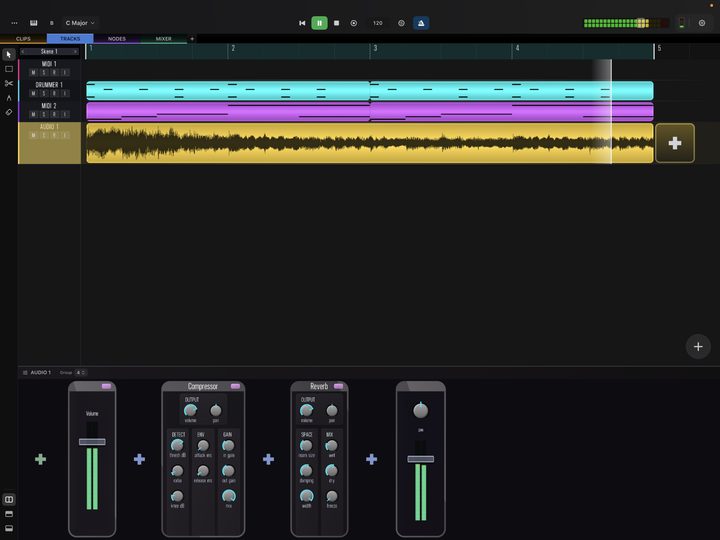Toggle the Compressor power switch

pos(236,386)
